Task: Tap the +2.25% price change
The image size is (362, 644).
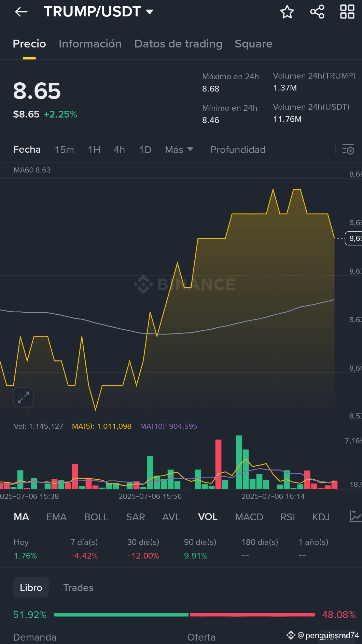Action: tap(60, 114)
